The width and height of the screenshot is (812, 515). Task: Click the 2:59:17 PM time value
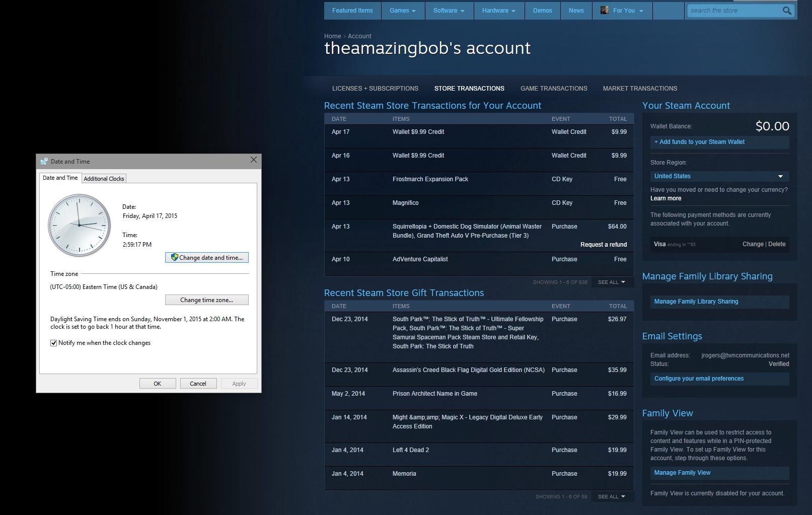pos(137,245)
